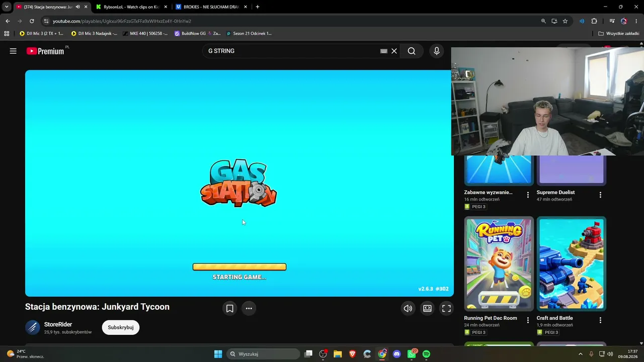Open the apps grid in bookmarks bar

click(x=7, y=34)
